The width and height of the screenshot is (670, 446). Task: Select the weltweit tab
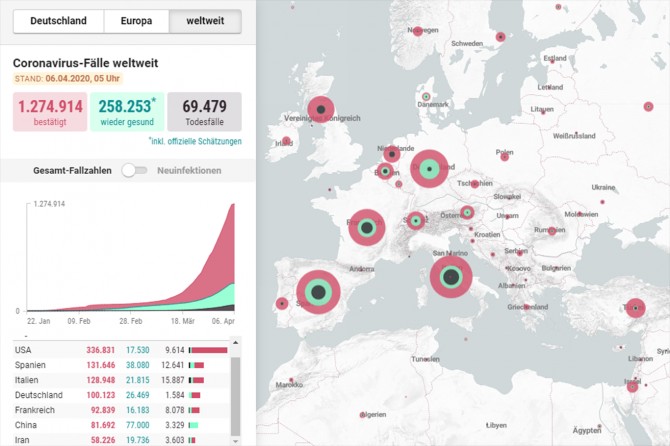point(205,21)
